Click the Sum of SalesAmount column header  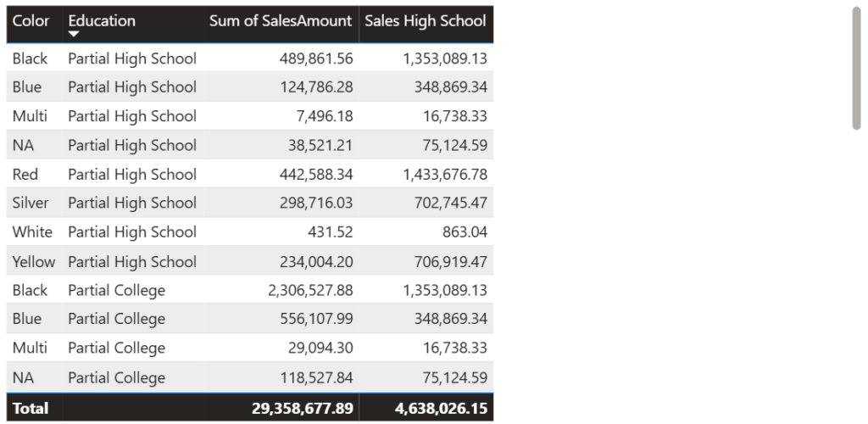point(280,21)
